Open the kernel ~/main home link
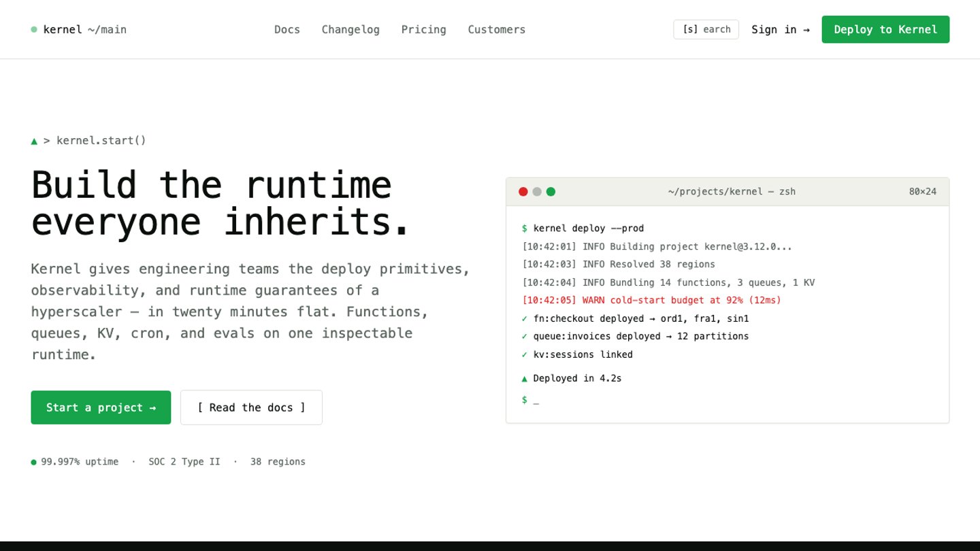980x551 pixels. pos(79,29)
